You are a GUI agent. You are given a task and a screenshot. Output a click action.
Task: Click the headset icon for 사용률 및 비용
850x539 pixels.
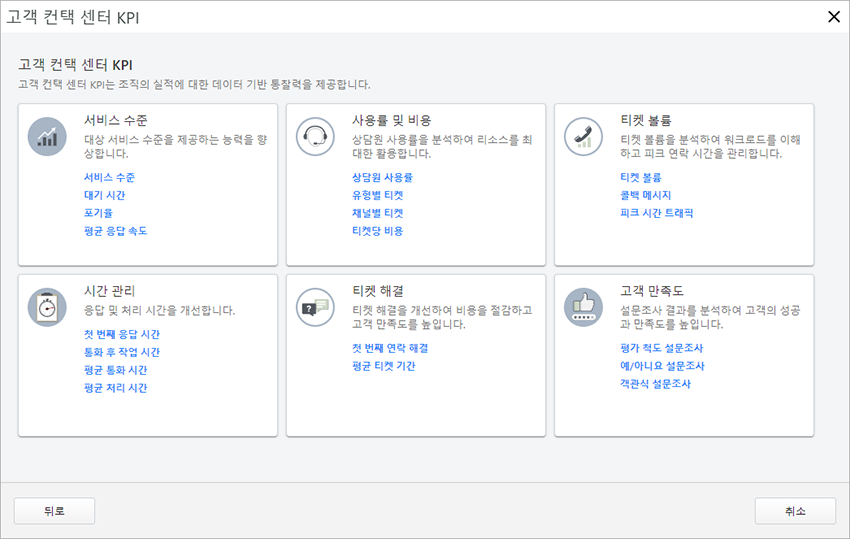pos(315,136)
